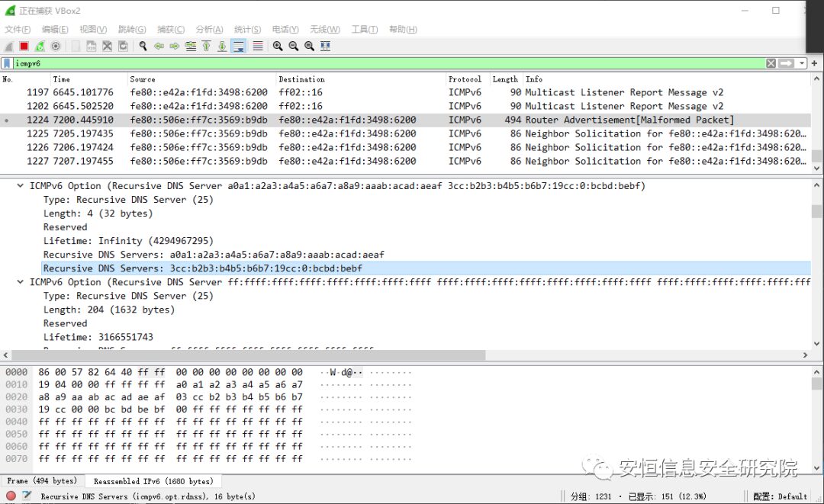Select Recursive DNS Servers a0a1:a2a3 line
824x504 pixels.
tap(214, 255)
